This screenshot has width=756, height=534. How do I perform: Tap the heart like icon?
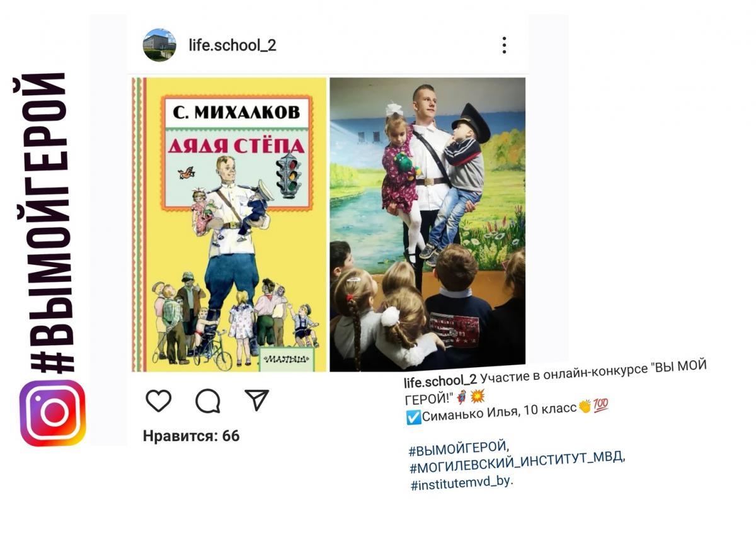(158, 401)
